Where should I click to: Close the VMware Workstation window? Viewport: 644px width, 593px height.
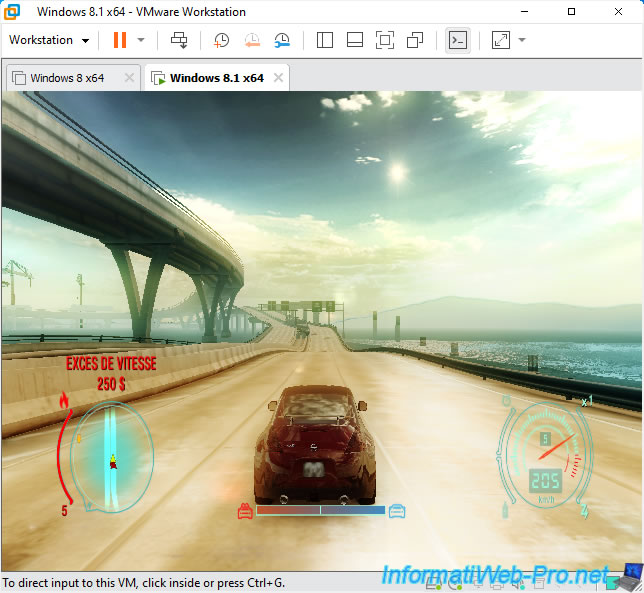pos(618,11)
